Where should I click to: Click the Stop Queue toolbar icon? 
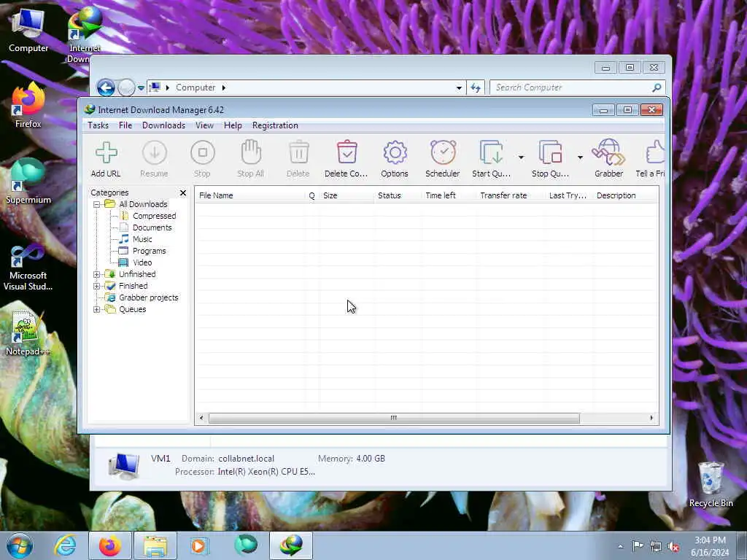[550, 159]
